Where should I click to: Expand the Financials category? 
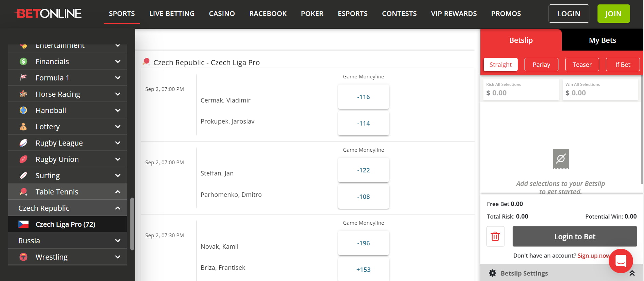(118, 61)
